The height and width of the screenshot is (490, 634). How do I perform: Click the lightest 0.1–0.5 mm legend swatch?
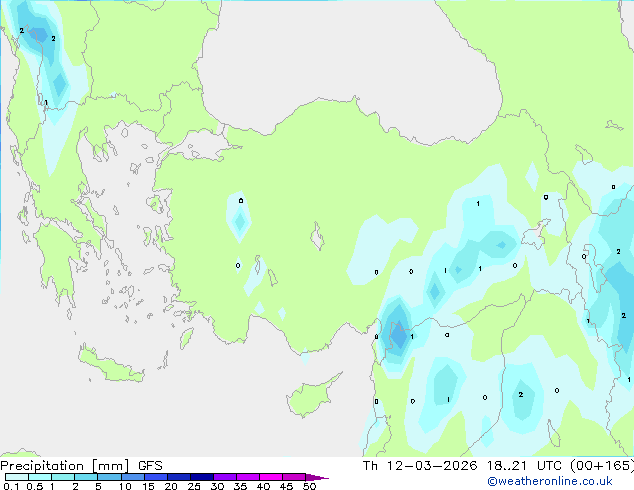pos(17,477)
